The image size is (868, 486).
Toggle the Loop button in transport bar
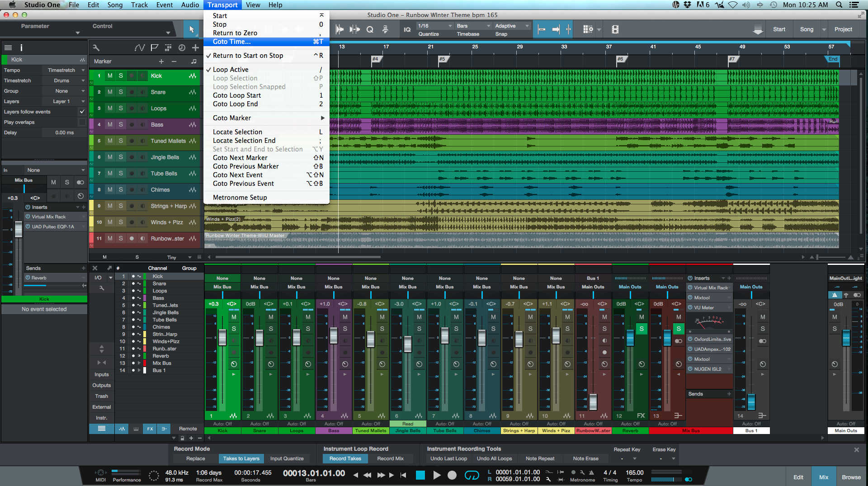(x=472, y=475)
